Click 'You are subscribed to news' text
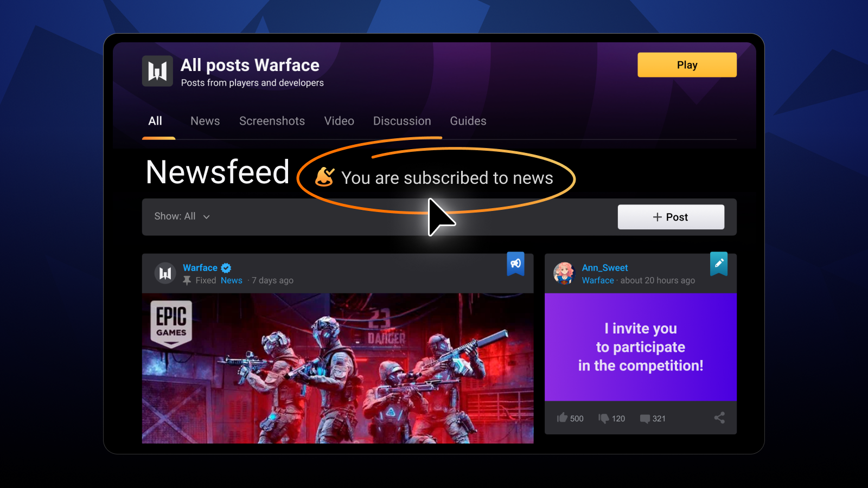Viewport: 868px width, 488px height. click(447, 178)
